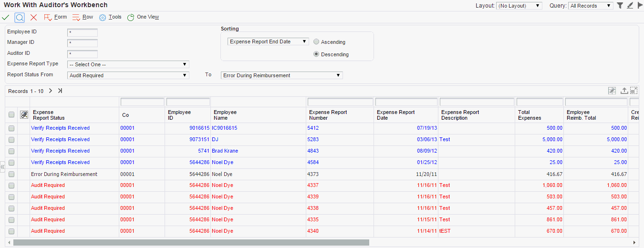Click the funnel filter icon beside Query
This screenshot has width=644, height=248.
tap(620, 6)
